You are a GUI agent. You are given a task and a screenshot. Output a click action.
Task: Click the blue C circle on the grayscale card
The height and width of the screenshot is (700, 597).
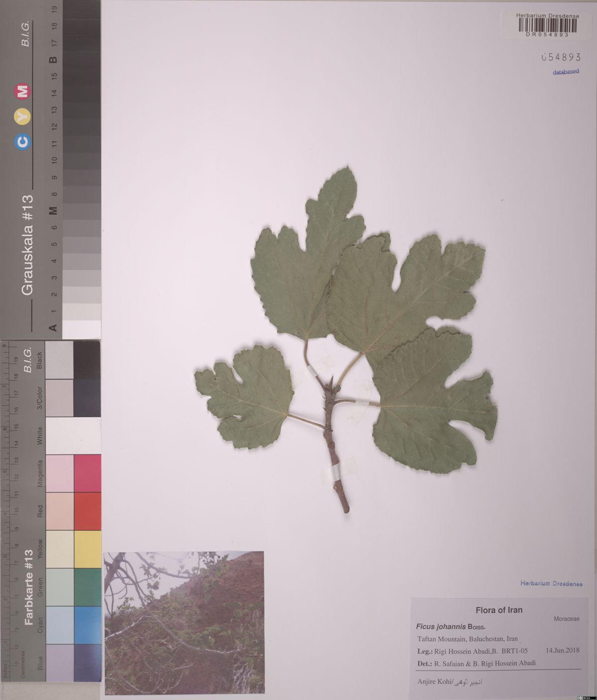23,142
